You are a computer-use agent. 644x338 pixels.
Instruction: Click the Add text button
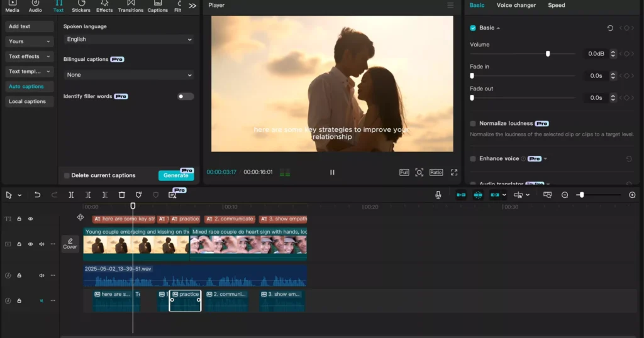pos(29,26)
